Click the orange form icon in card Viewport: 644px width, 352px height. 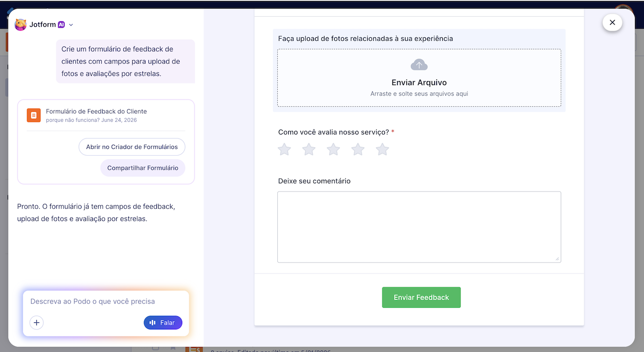pos(34,115)
